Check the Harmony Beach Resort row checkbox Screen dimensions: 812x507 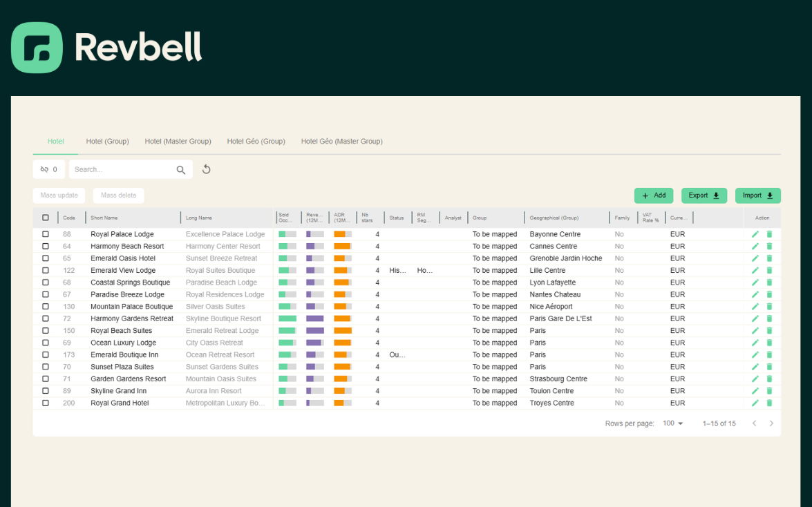click(46, 246)
